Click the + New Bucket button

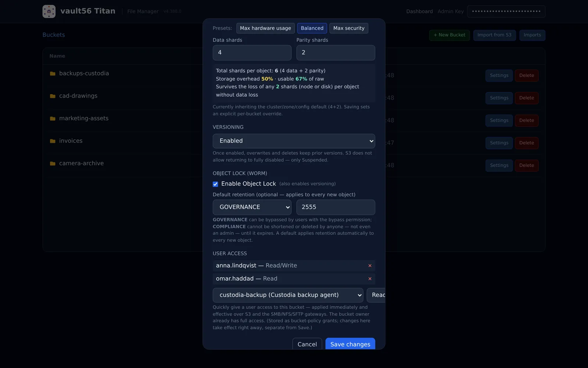pyautogui.click(x=449, y=35)
